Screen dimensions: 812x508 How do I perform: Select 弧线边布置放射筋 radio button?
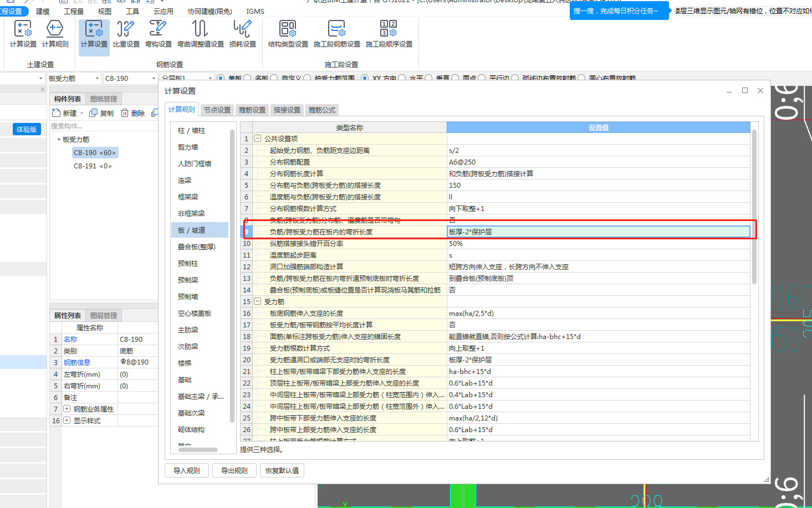(x=515, y=78)
